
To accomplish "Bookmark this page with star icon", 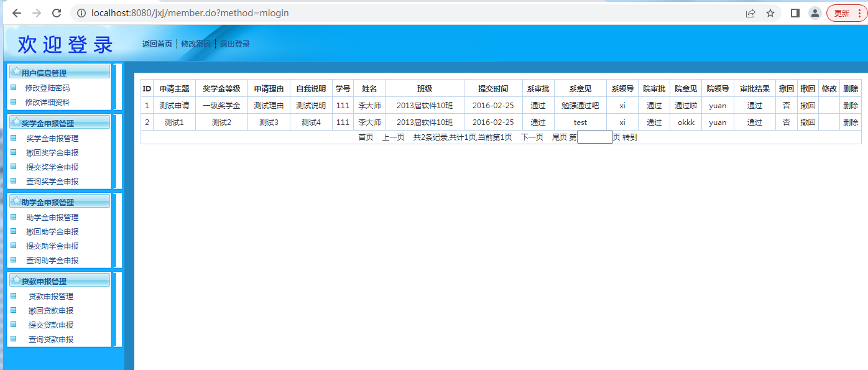I will [x=770, y=13].
